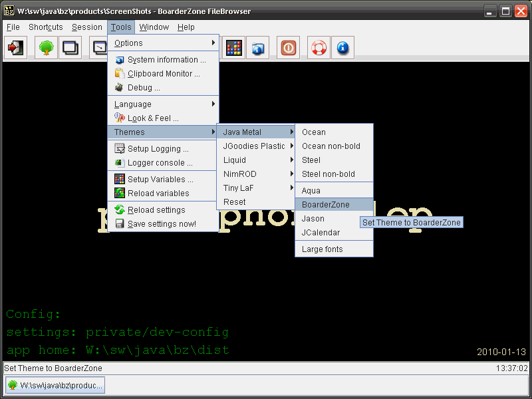Select the Jason theme
The image size is (532, 399).
point(334,219)
